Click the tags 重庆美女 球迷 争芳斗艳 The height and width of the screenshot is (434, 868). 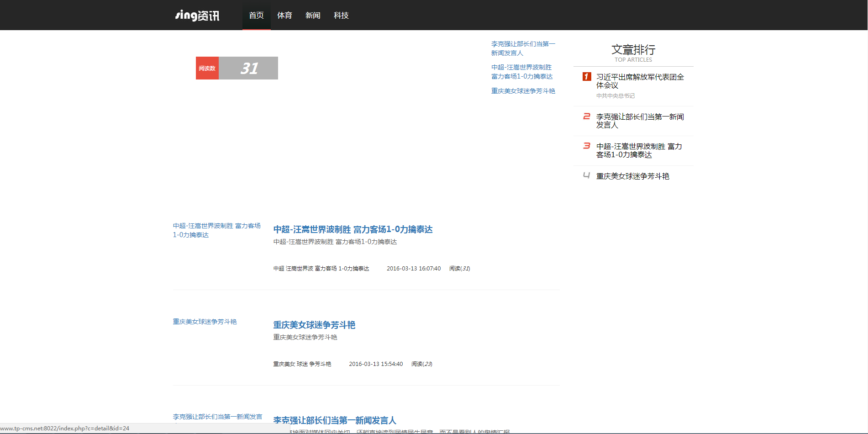(x=302, y=364)
